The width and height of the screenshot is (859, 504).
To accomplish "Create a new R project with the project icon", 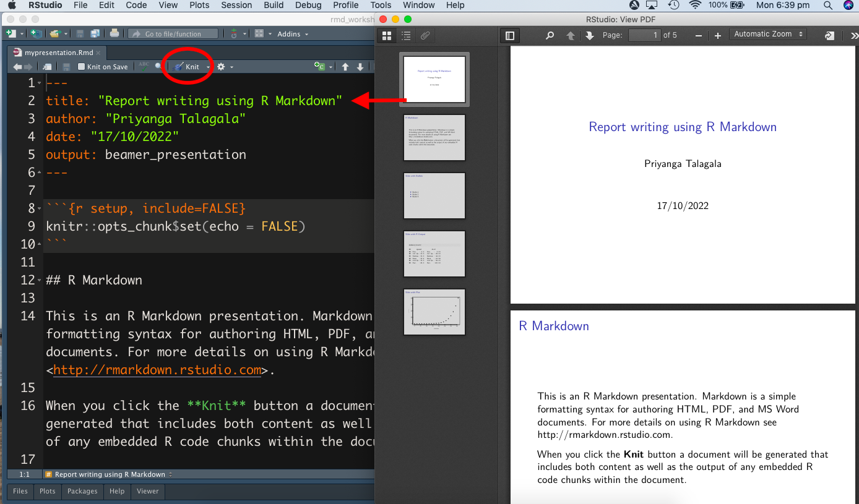I will tap(37, 33).
